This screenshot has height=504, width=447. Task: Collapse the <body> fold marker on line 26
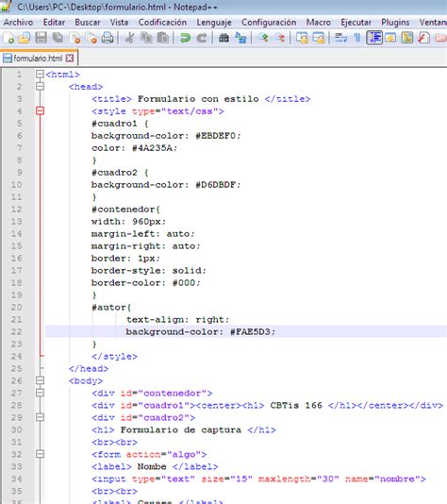point(40,380)
